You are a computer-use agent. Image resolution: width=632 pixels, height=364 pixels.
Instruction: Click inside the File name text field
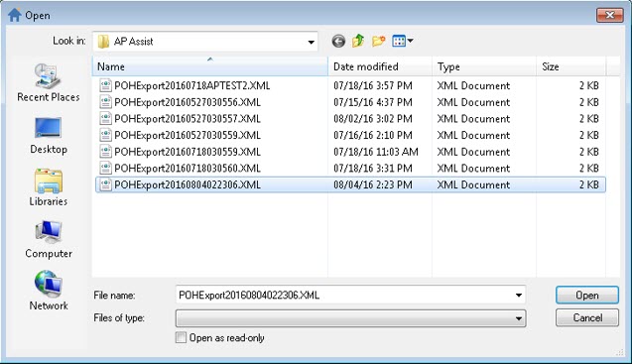point(343,296)
